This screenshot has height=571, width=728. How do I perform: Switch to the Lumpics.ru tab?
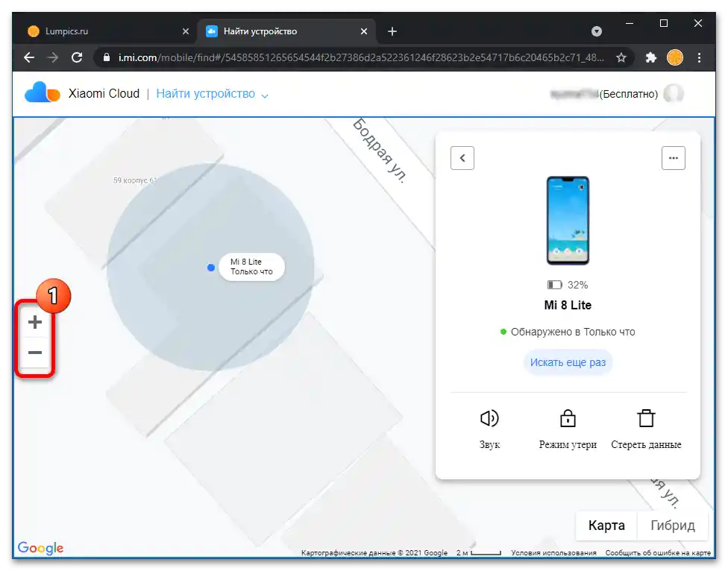[x=108, y=31]
